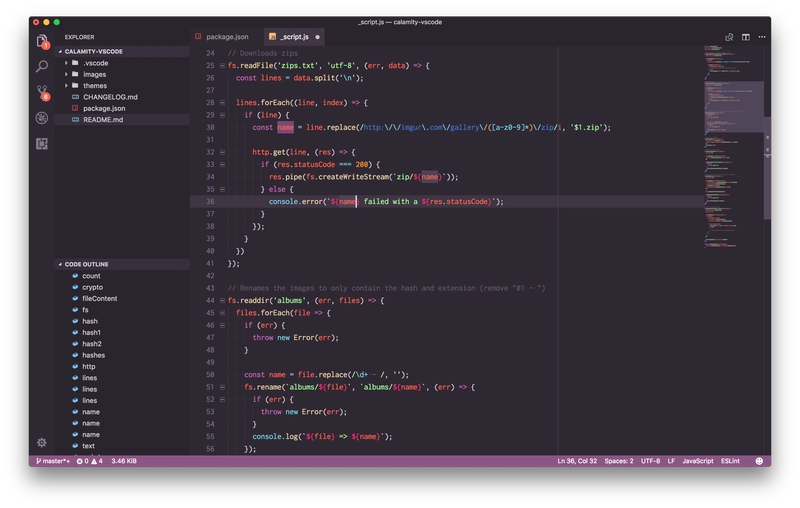Select fs in code outline
Image resolution: width=800 pixels, height=508 pixels.
pyautogui.click(x=122, y=310)
